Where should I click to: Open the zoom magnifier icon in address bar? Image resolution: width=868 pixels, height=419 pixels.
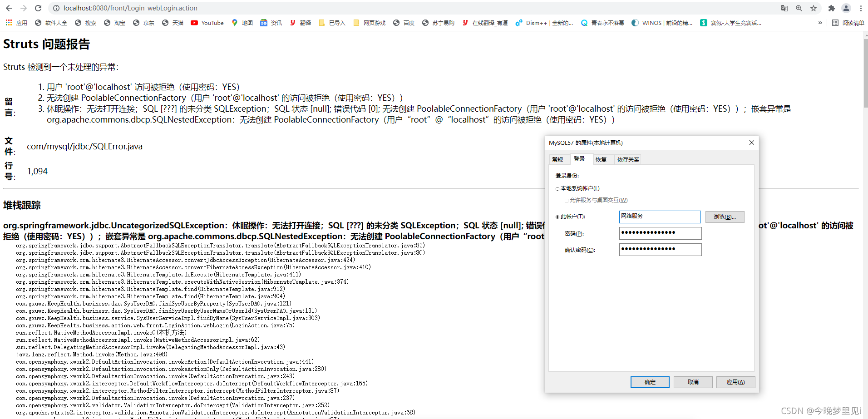[x=799, y=8]
